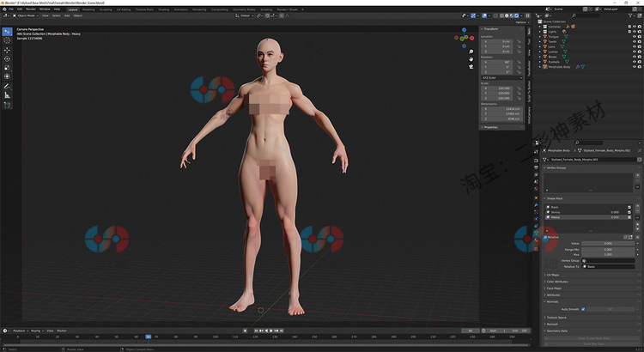
Task: Click the red X axis gizmo ball
Action: click(x=472, y=38)
